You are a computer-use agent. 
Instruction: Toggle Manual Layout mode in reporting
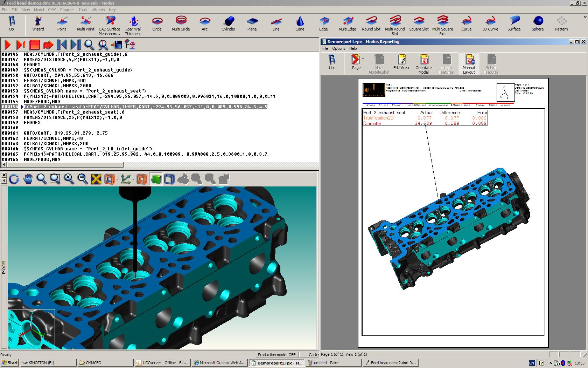click(469, 64)
